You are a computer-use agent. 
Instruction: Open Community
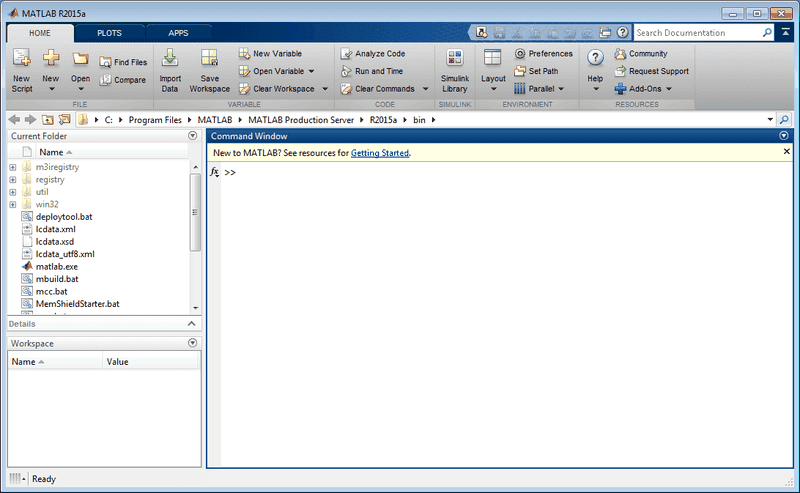(x=641, y=54)
